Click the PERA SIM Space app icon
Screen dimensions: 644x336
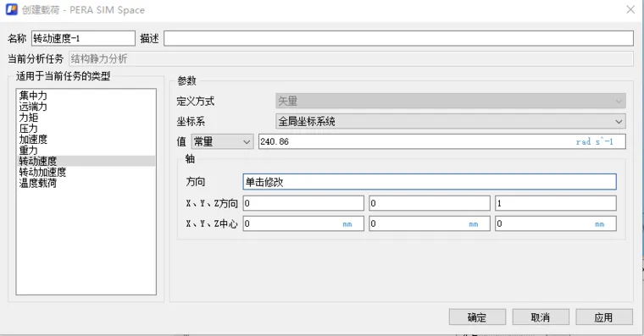pyautogui.click(x=12, y=9)
